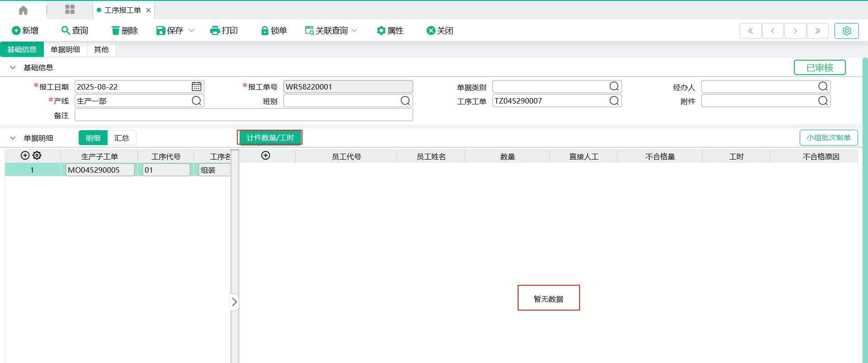The height and width of the screenshot is (363, 868).
Task: Click the 查询 search toolbar icon
Action: pyautogui.click(x=66, y=30)
